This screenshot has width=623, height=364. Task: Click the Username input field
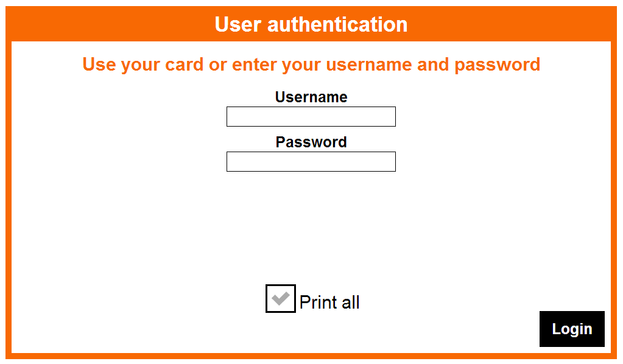point(311,116)
